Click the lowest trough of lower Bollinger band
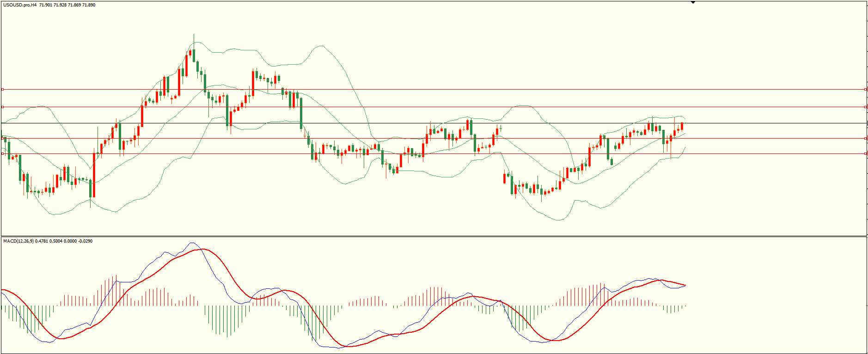 click(x=558, y=220)
